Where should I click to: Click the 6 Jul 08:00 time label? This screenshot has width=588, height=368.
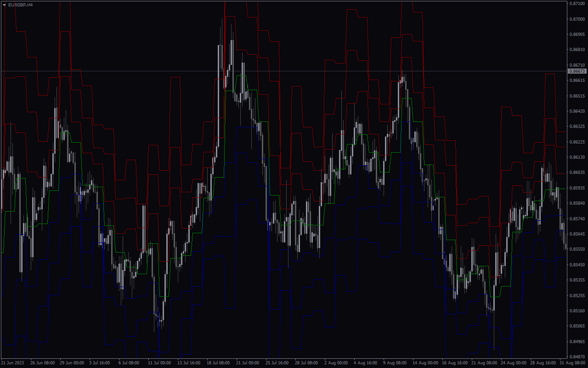[129, 363]
